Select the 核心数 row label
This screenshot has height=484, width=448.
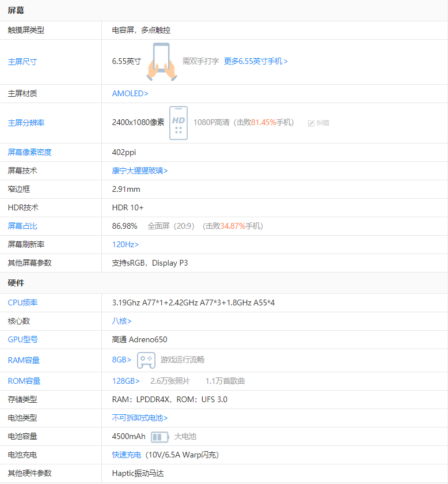point(18,321)
